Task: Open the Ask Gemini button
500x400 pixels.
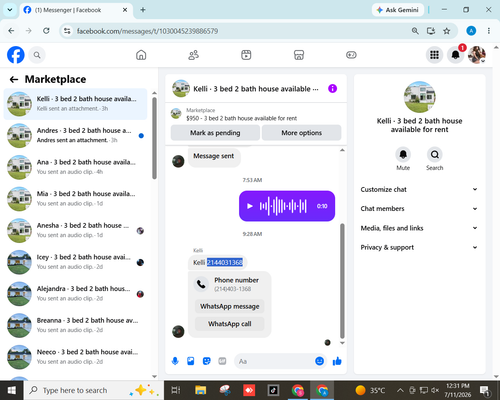Action: 398,10
